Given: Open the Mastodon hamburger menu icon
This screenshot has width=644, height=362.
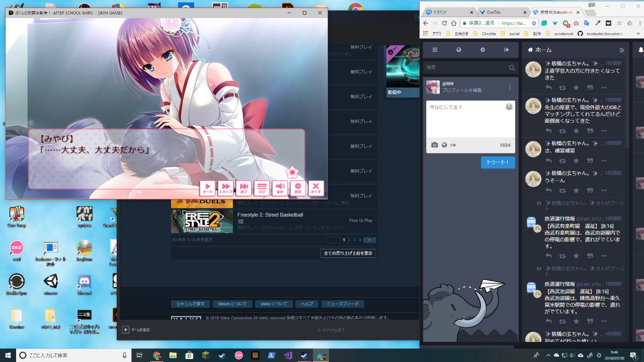Looking at the screenshot, I should point(435,50).
